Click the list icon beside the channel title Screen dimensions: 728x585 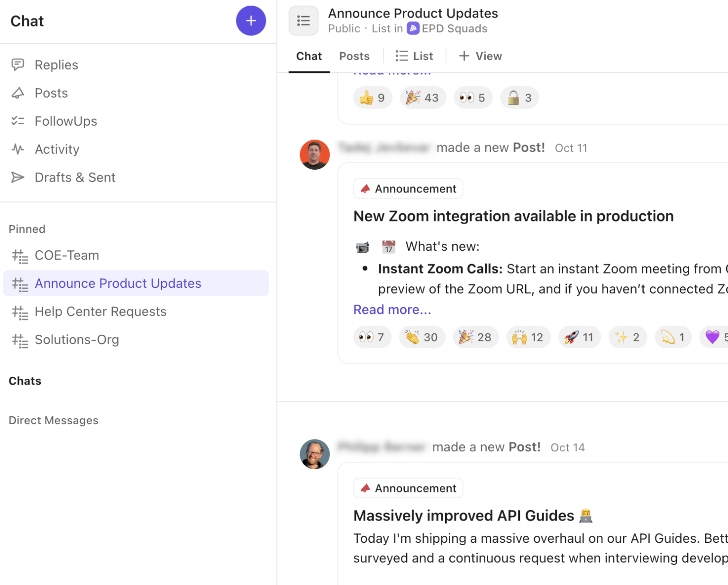point(303,21)
